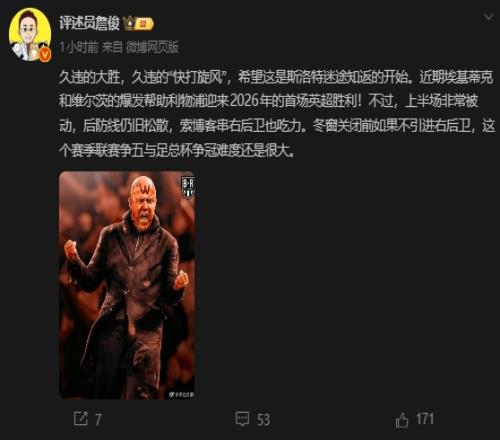Screen dimensions: 500x440
Task: Click the last text line ending 还是很大
Action: click(177, 151)
